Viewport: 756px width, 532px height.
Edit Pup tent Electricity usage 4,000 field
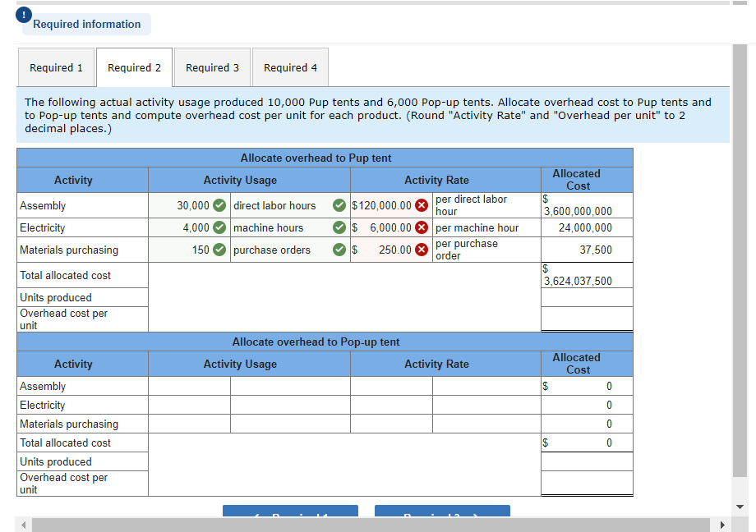pyautogui.click(x=190, y=227)
